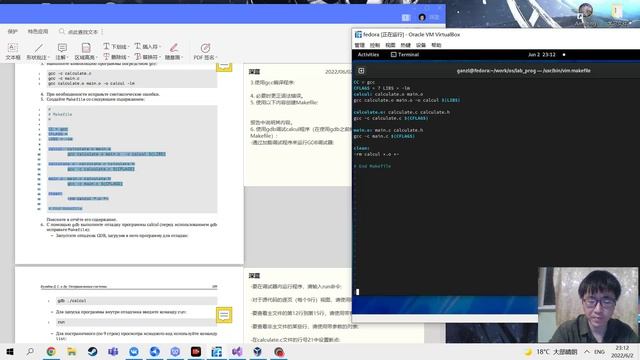Click the Jun 2 23:12 clock in Fedora
The height and width of the screenshot is (360, 640).
542,55
